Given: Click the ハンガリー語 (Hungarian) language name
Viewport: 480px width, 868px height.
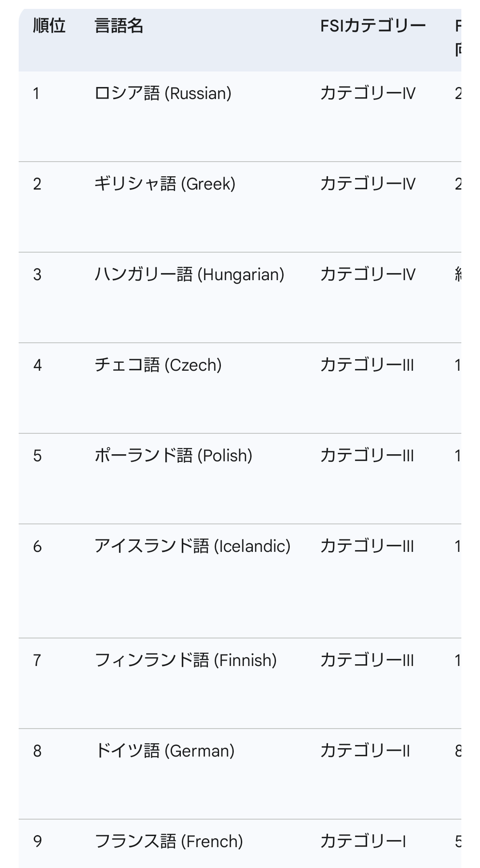Looking at the screenshot, I should click(189, 274).
